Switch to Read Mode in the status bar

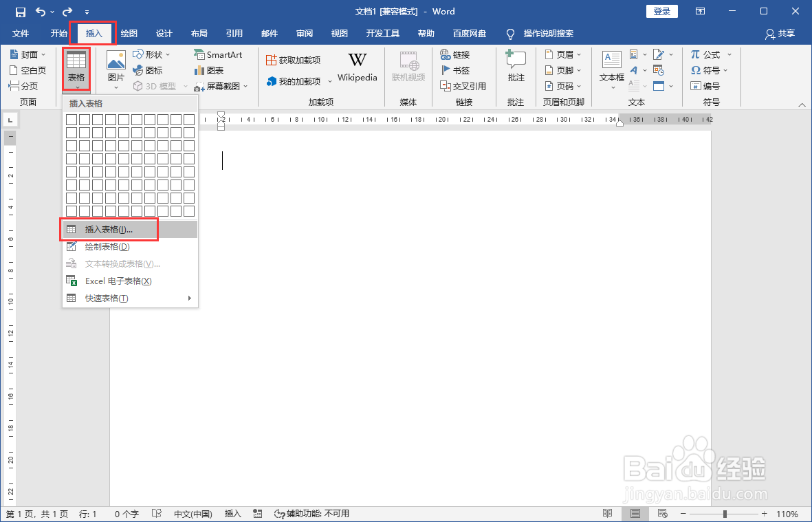[x=607, y=513]
